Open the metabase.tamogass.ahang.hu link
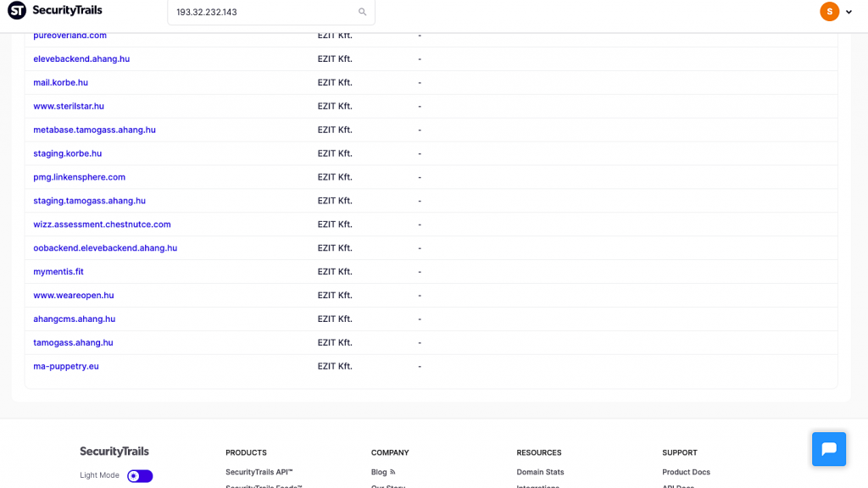The image size is (868, 488). [94, 130]
